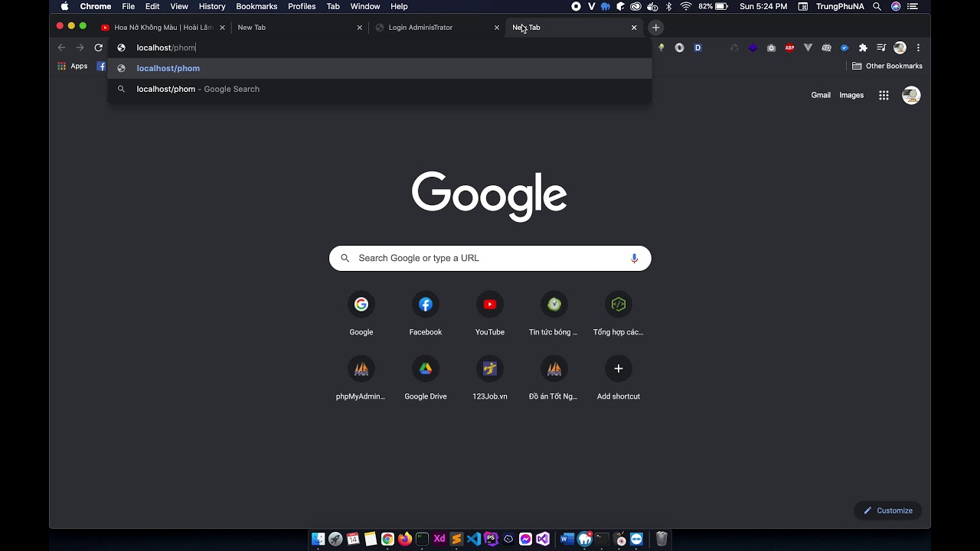
Task: Select localhost/phom Google Search suggestion
Action: pyautogui.click(x=380, y=89)
